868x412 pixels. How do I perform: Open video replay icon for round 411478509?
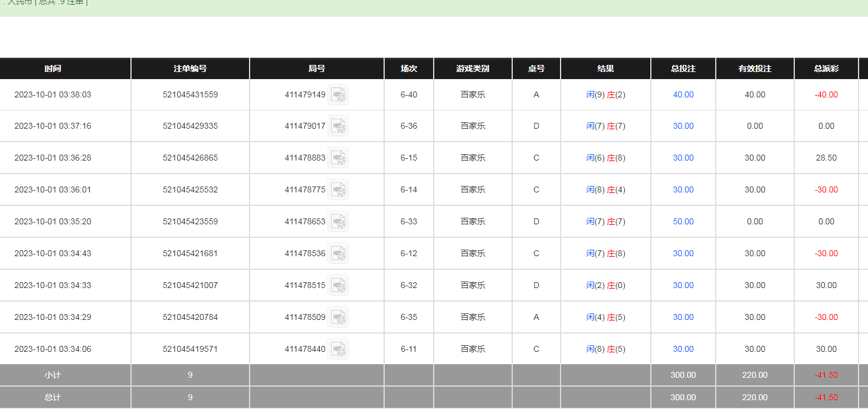click(x=338, y=318)
